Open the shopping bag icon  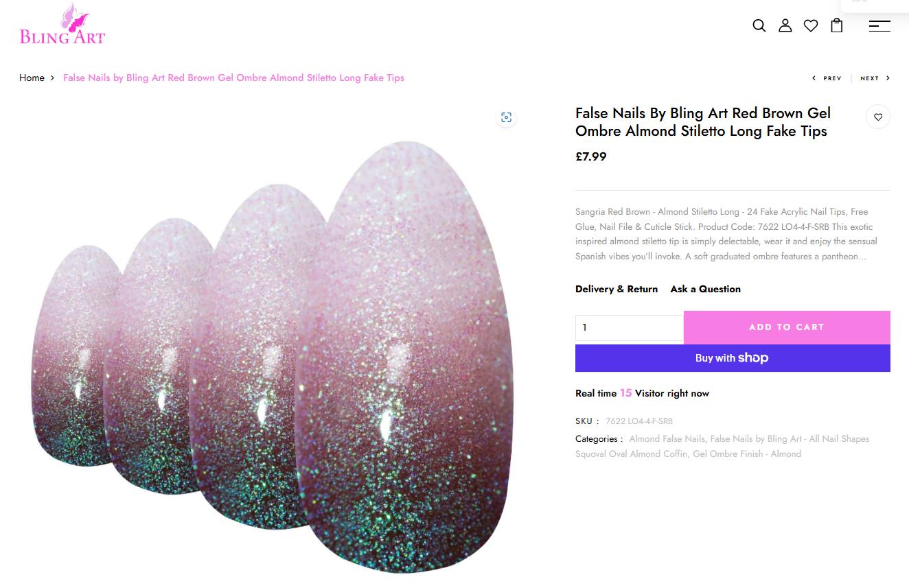837,25
